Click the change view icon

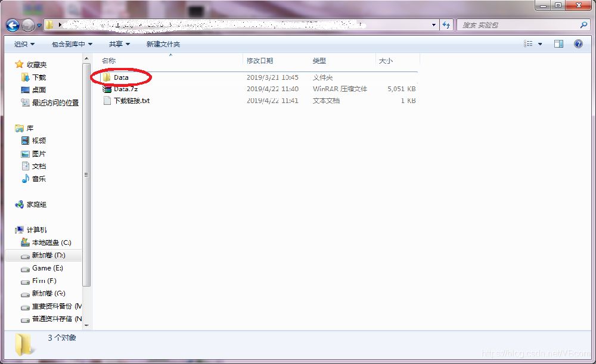pyautogui.click(x=529, y=44)
